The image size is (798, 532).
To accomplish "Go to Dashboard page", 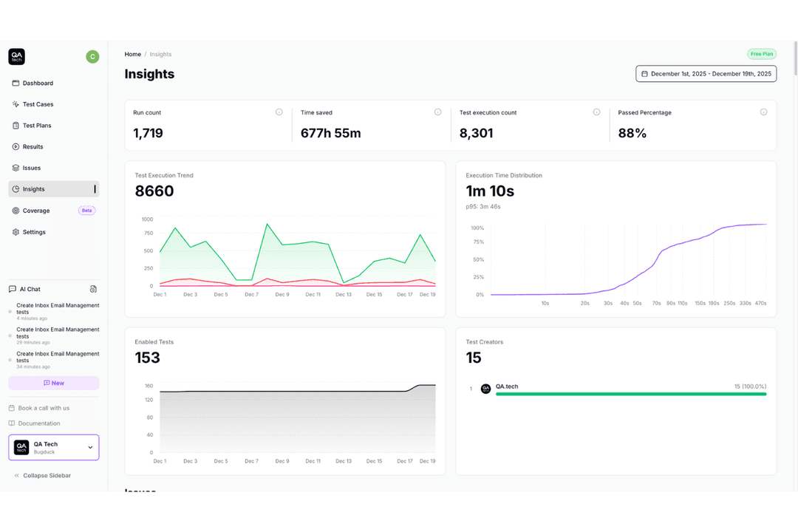I will point(53,83).
